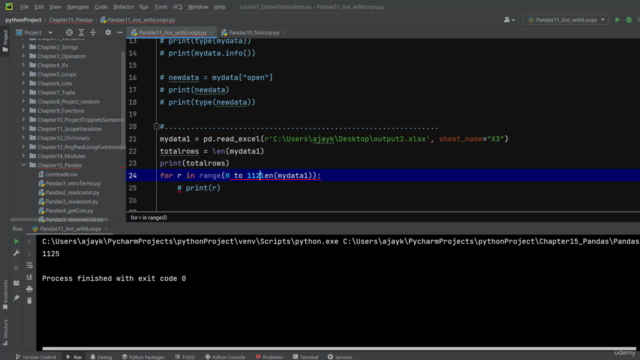Toggle Bookmarks sidebar tool button

click(5, 295)
